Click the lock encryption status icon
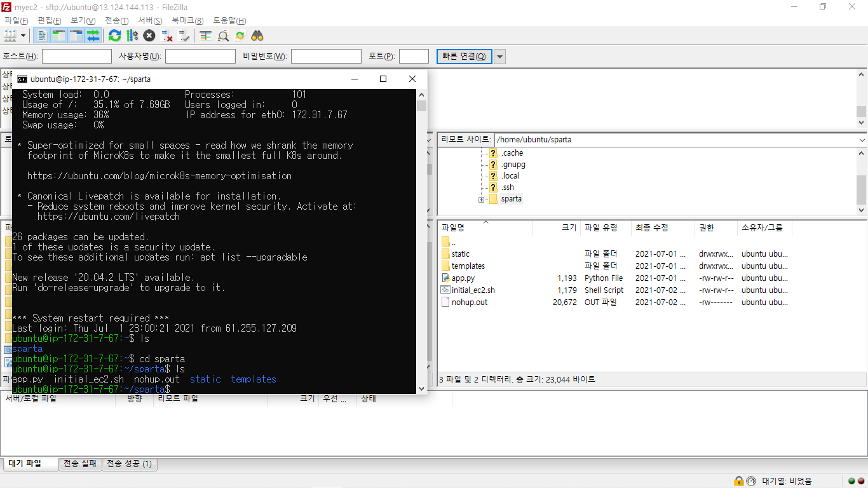 [739, 481]
